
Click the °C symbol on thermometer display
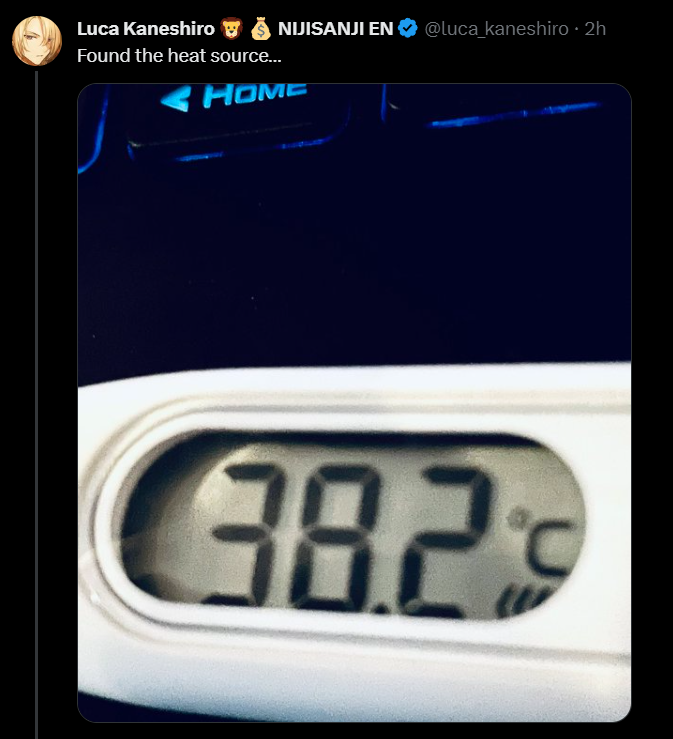tap(543, 543)
